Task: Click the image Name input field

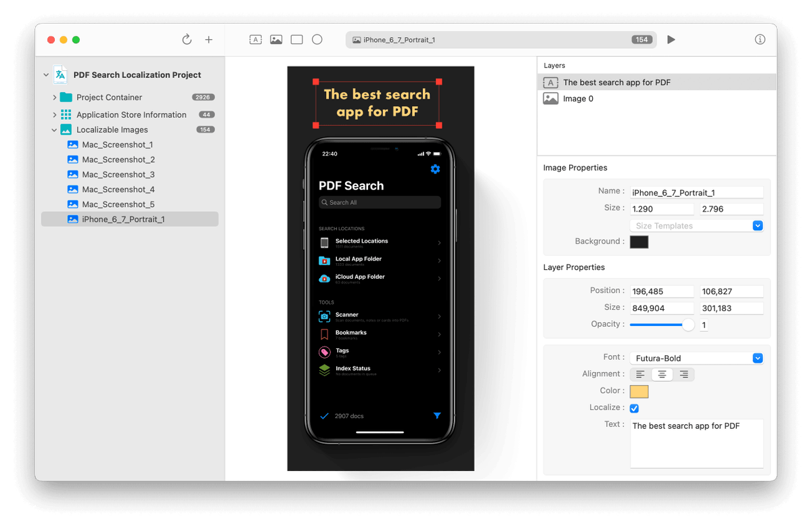Action: [696, 193]
